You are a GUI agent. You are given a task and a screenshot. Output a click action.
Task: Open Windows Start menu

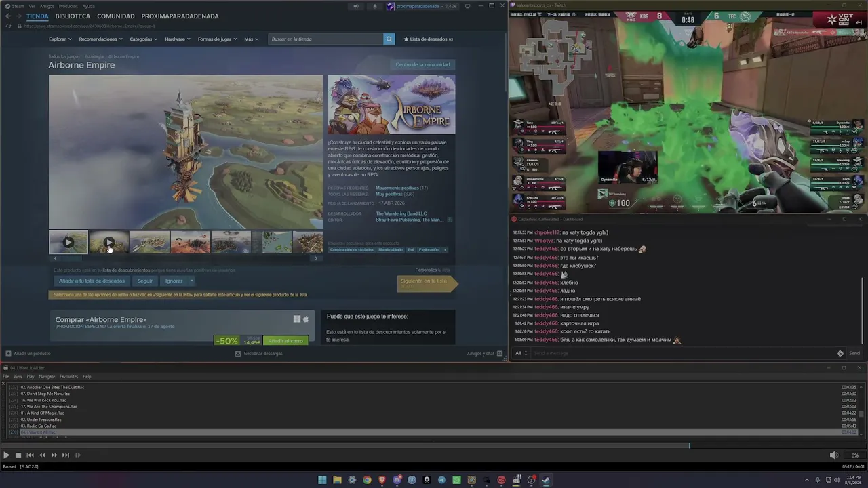coord(322,480)
